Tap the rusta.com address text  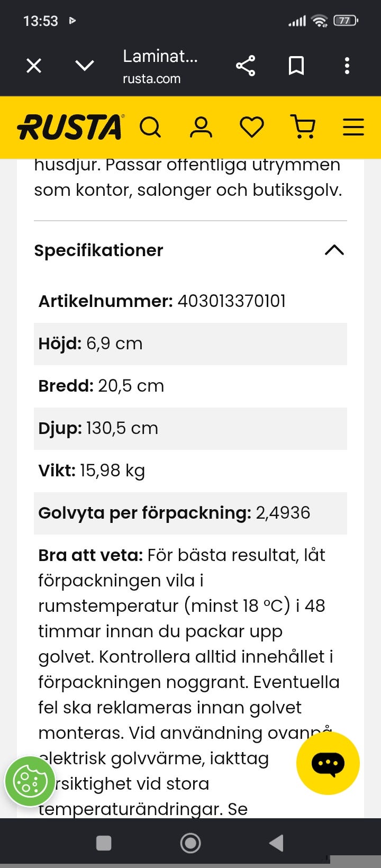[151, 79]
